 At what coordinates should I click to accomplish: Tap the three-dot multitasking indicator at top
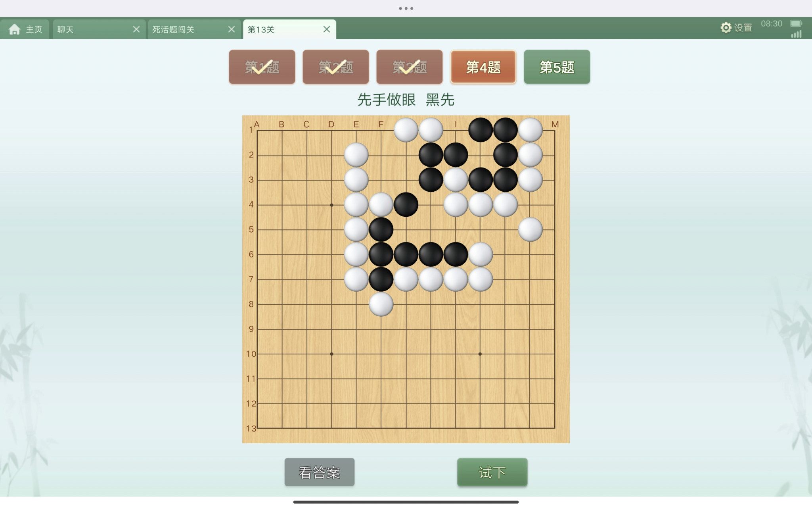(x=406, y=8)
